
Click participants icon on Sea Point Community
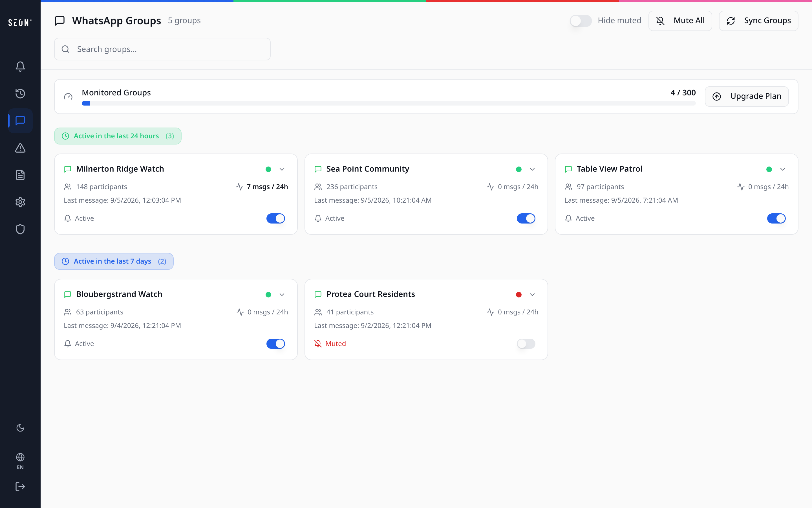[x=318, y=187]
